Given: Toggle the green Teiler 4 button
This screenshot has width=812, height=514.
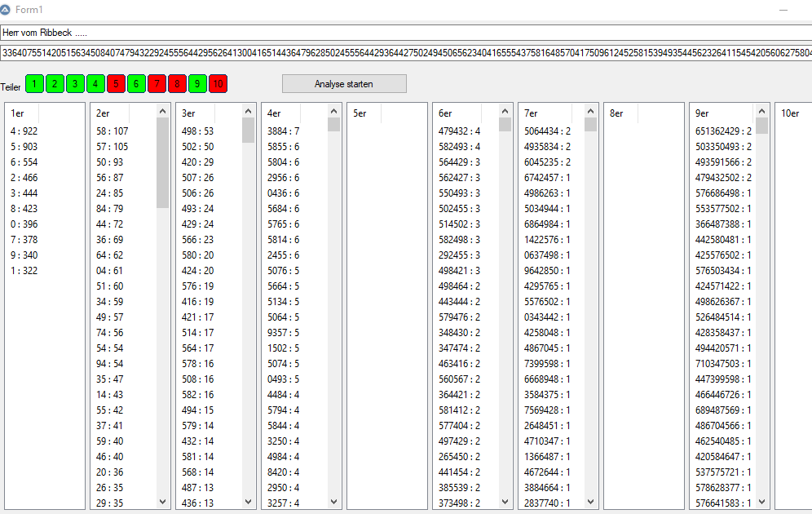Looking at the screenshot, I should 95,83.
